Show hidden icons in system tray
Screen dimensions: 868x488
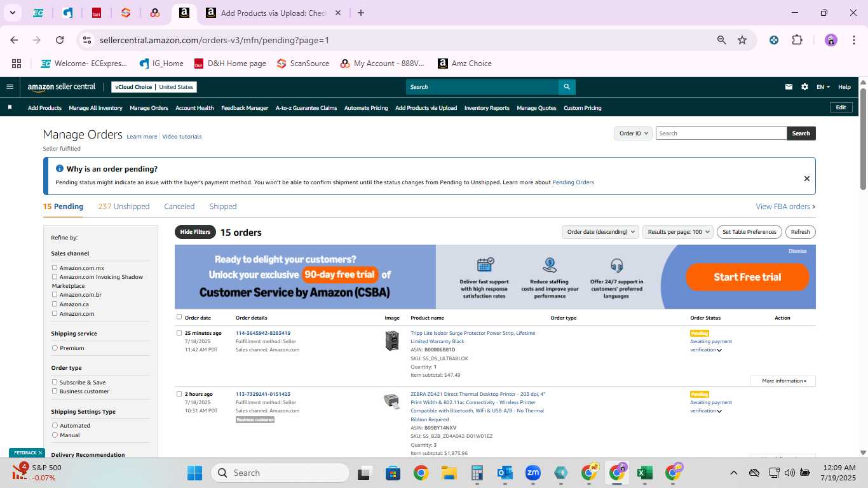(733, 473)
